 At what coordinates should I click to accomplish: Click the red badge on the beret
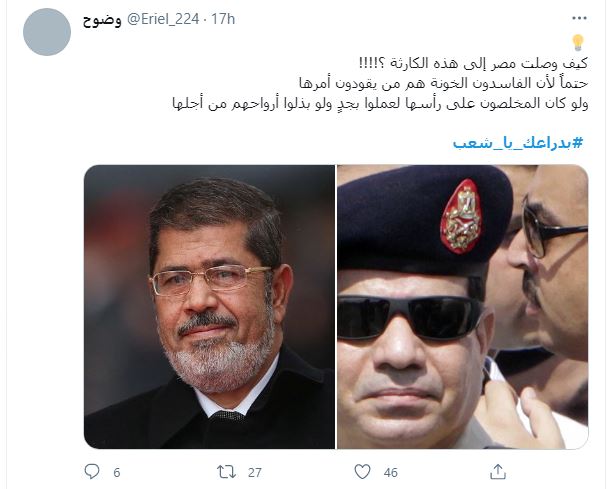[x=461, y=216]
